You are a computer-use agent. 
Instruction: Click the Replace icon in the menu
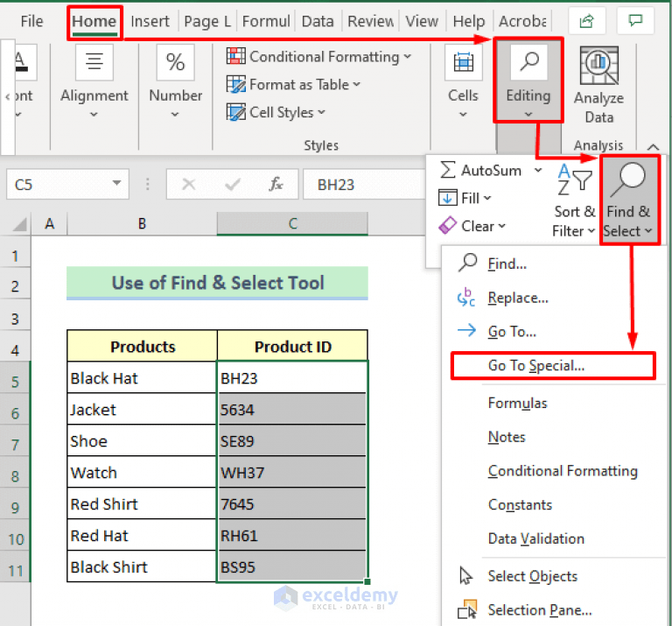465,298
